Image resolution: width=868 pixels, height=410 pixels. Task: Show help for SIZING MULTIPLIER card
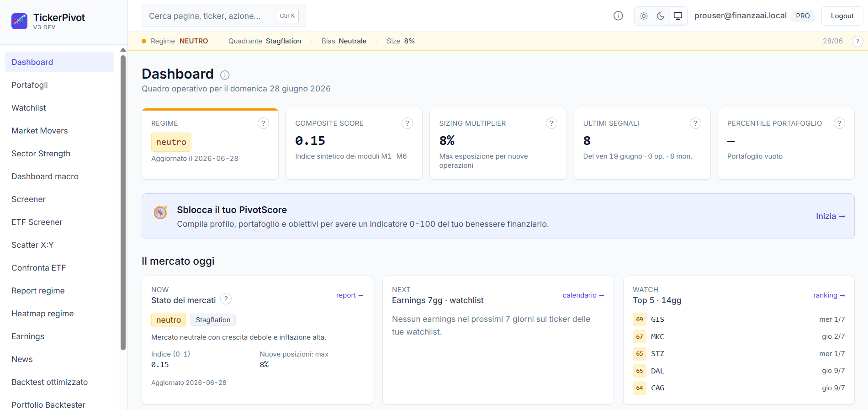[x=551, y=123]
